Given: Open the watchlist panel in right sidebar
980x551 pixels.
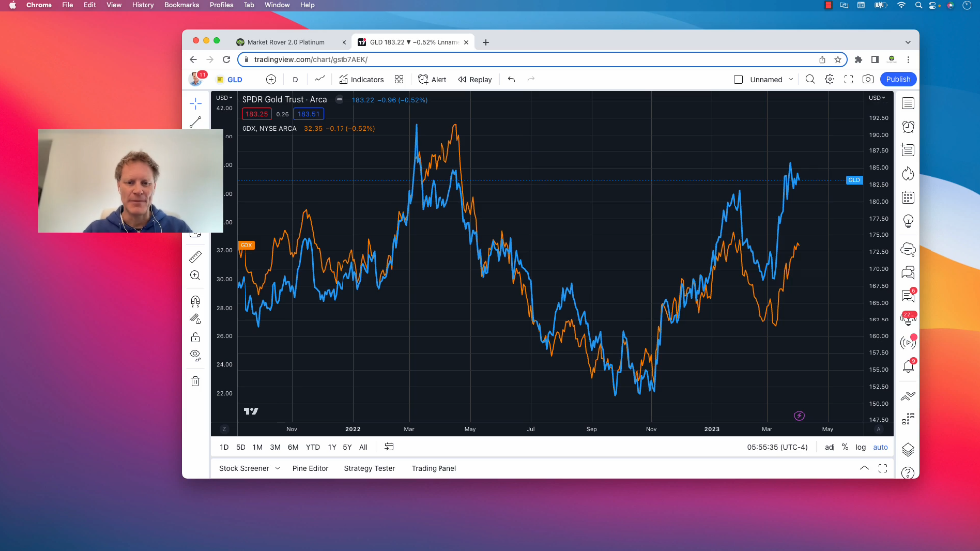Looking at the screenshot, I should coord(908,104).
